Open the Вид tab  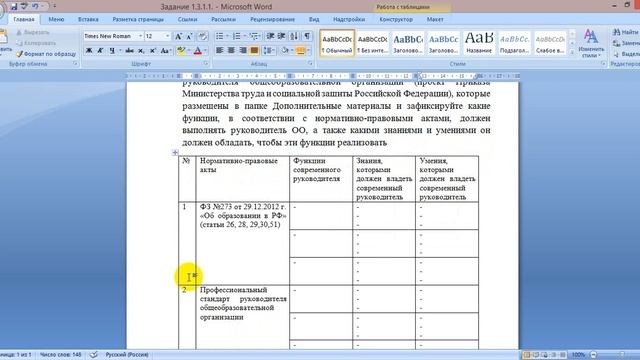pyautogui.click(x=314, y=19)
